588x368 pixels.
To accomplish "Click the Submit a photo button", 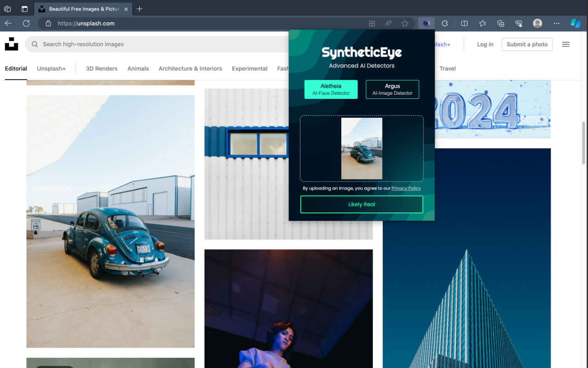I will coord(527,44).
